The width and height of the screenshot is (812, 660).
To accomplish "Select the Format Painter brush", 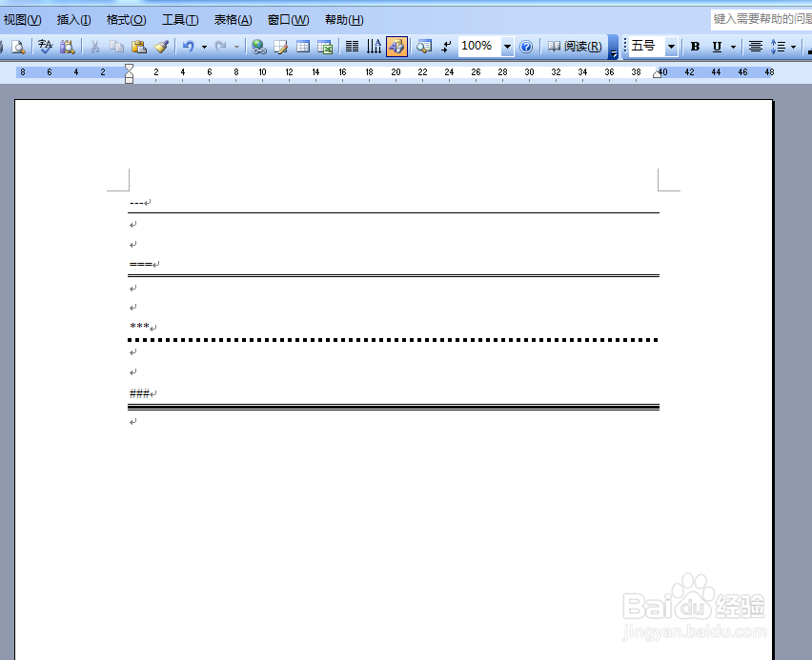I will point(162,47).
